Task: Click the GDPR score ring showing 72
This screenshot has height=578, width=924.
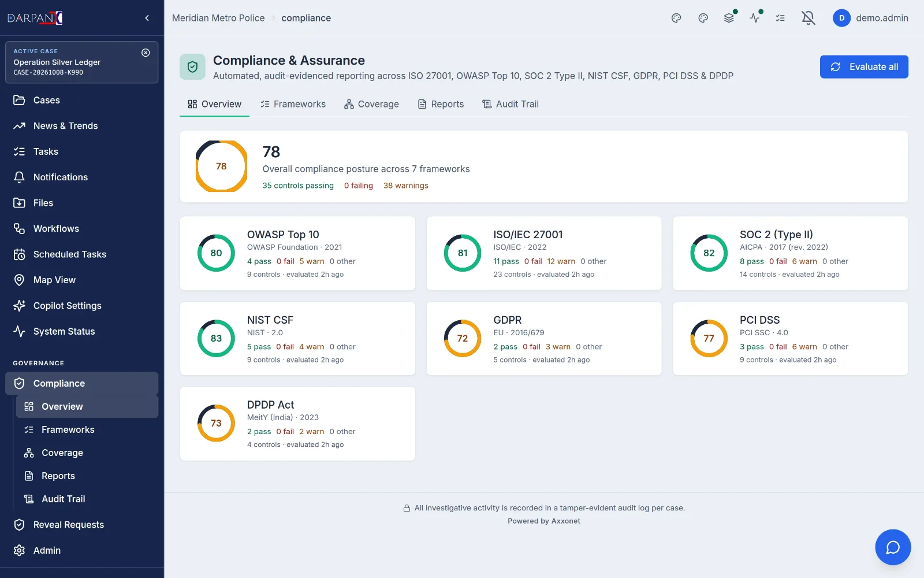Action: coord(463,339)
